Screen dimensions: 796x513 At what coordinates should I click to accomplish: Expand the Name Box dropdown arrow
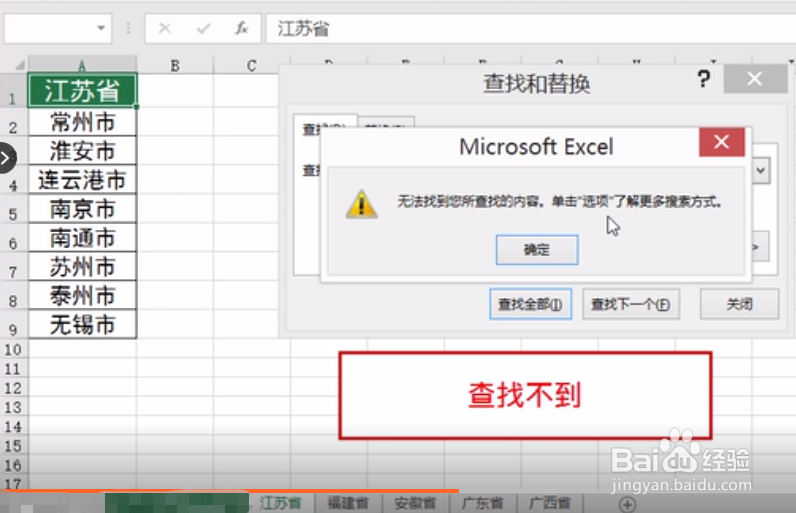(101, 28)
